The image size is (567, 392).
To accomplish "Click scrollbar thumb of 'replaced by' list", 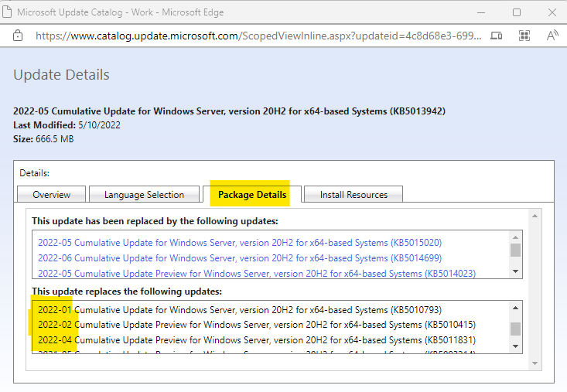I will click(516, 251).
